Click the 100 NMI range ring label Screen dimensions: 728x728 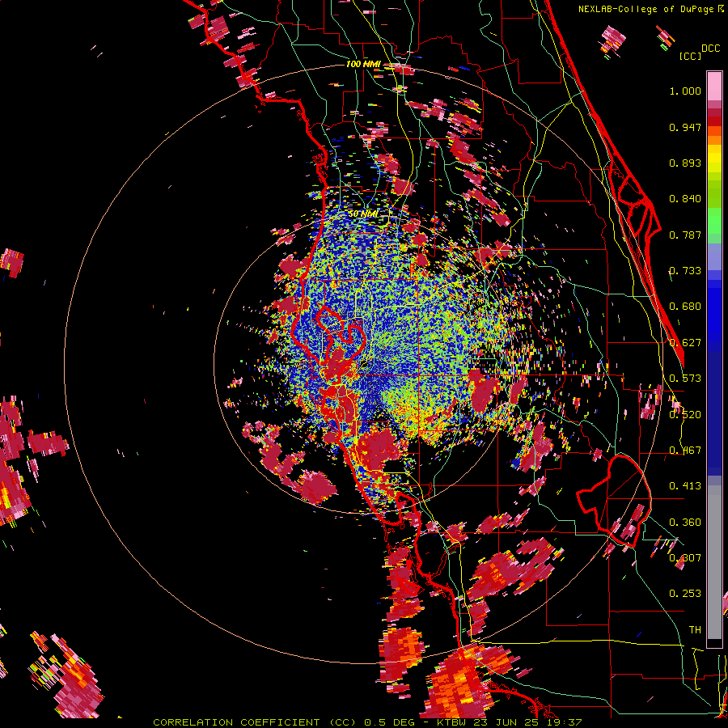point(363,64)
